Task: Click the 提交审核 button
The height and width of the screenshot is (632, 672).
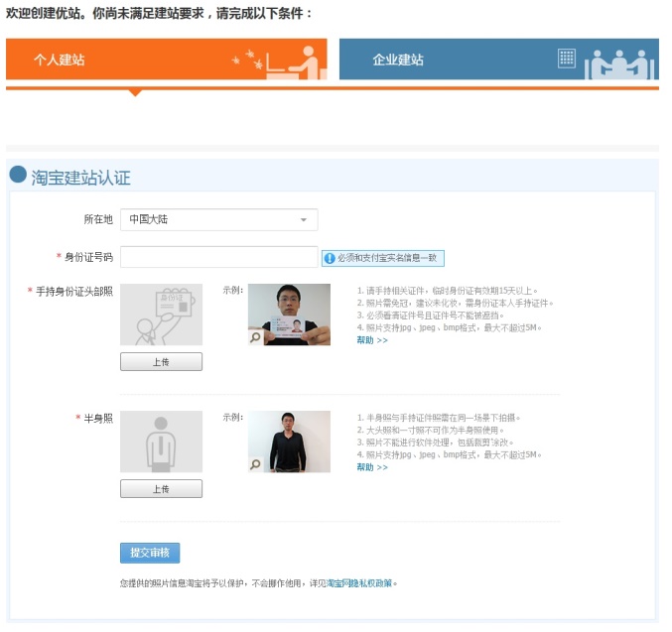Action: click(150, 553)
